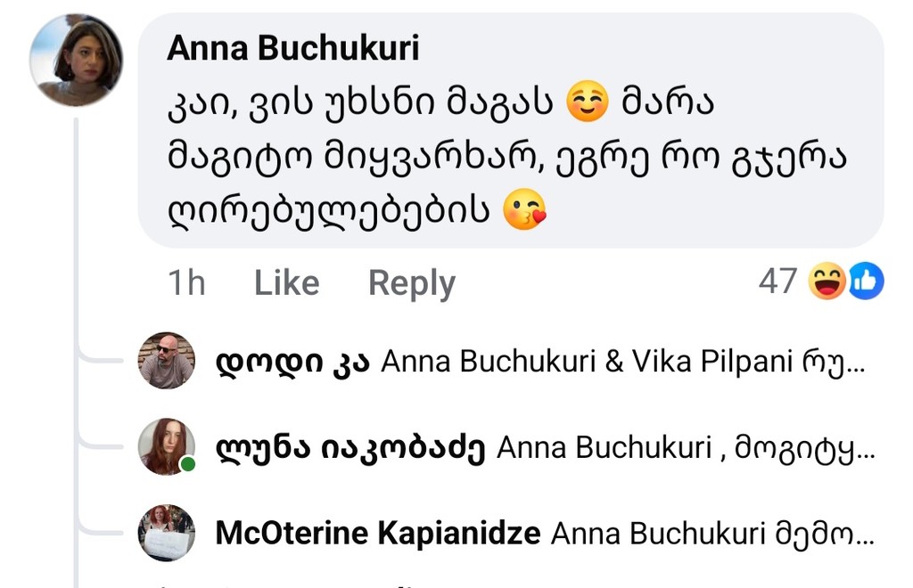The height and width of the screenshot is (588, 913).
Task: Open Anna Buchukuri's profile picture
Action: [x=76, y=61]
